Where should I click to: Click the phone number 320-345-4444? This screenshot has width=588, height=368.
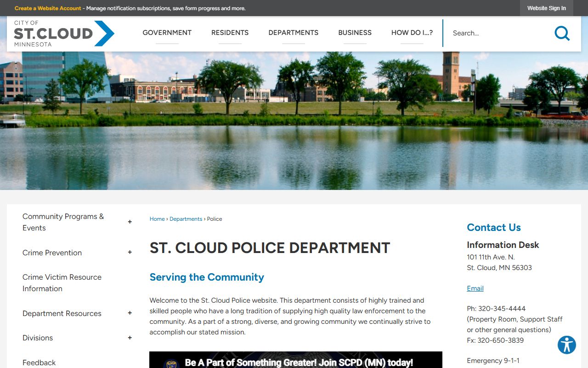502,309
